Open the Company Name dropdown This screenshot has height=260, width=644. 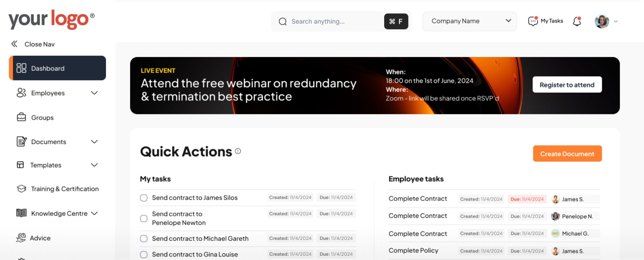pos(469,21)
